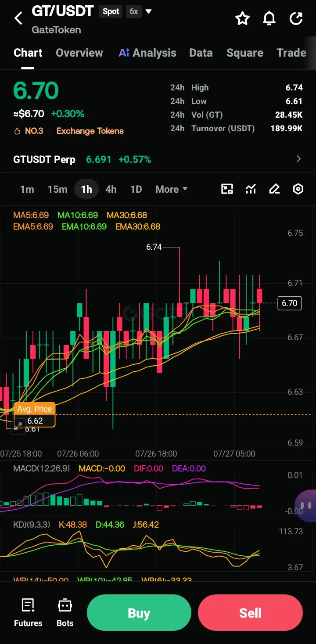Tap the 24h Vol (GT) value 28.45K
This screenshot has height=644, width=316.
click(x=289, y=115)
